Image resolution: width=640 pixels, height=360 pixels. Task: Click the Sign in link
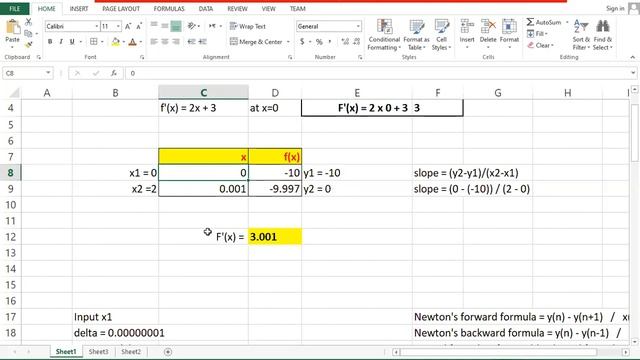click(615, 8)
